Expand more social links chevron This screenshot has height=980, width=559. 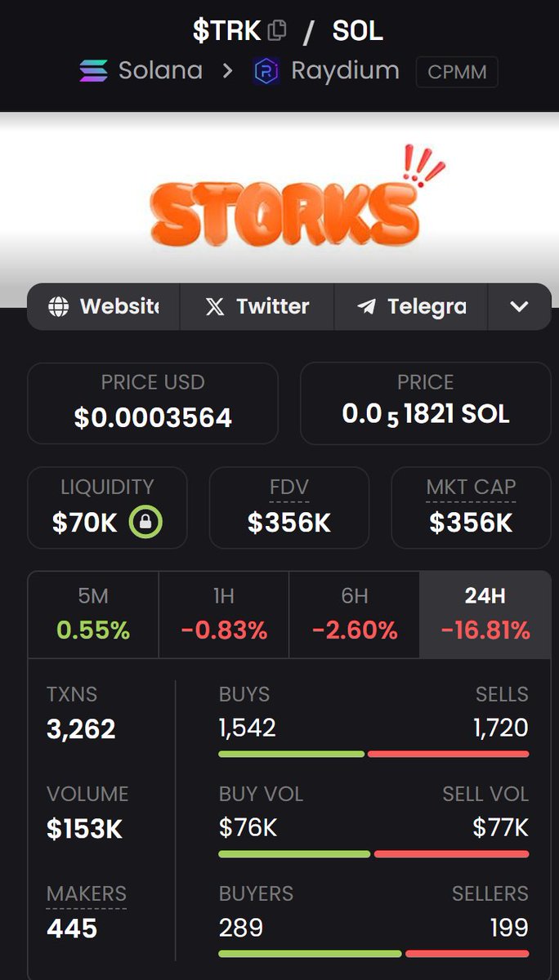click(519, 307)
